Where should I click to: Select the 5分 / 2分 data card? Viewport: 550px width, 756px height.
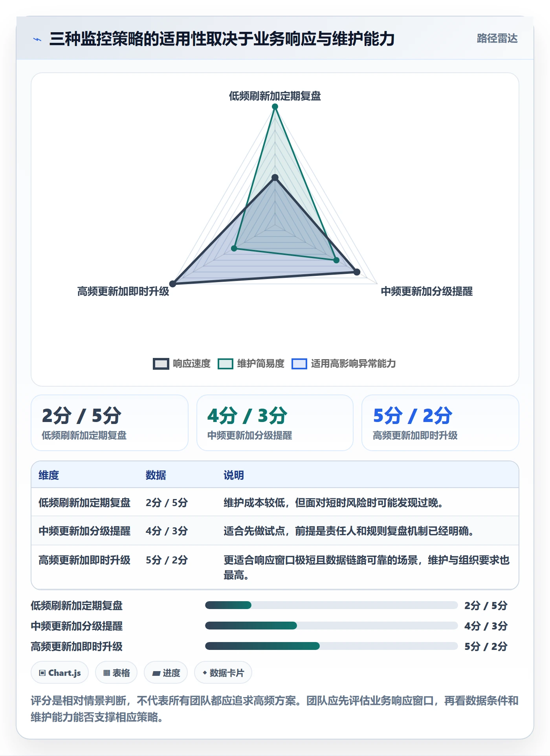tap(440, 423)
